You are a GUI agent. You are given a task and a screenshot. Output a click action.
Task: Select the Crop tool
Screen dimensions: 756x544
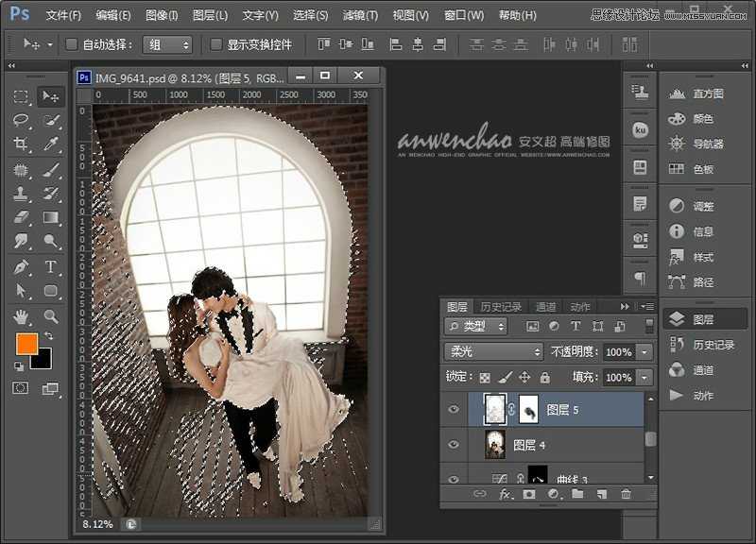coord(21,144)
